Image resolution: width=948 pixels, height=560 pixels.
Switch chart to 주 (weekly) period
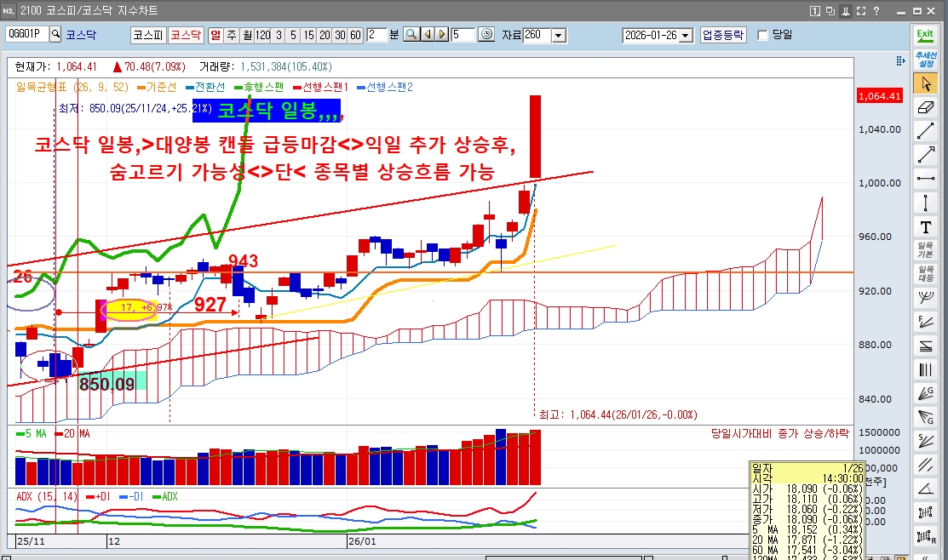[232, 35]
